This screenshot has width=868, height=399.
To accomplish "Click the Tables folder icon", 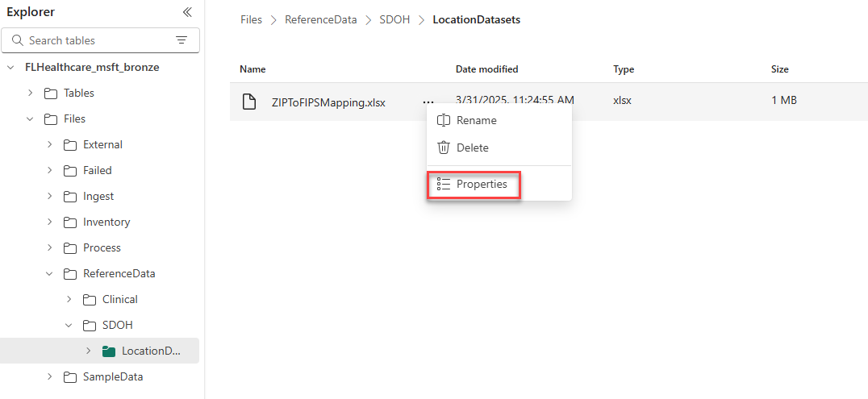I will tap(52, 93).
